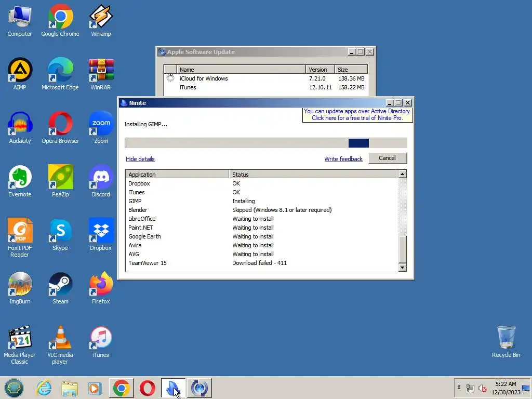Click Size column header in Apple Software Update

(351, 69)
